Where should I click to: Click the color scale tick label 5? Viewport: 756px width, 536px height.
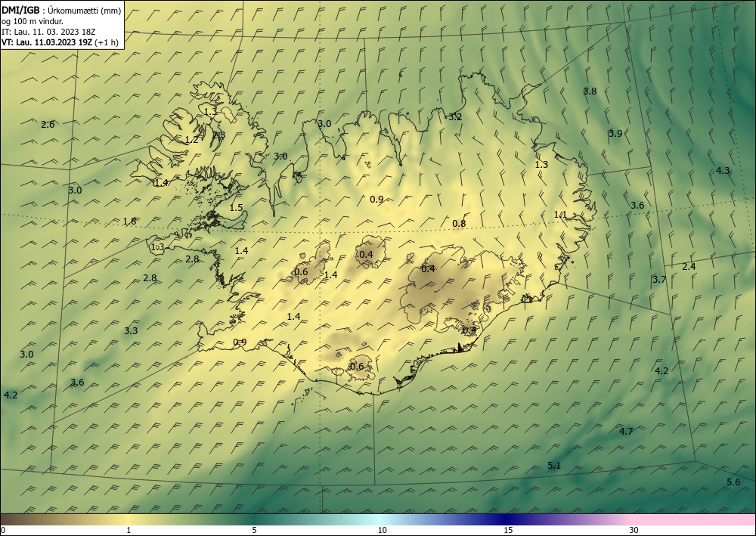coord(254,530)
